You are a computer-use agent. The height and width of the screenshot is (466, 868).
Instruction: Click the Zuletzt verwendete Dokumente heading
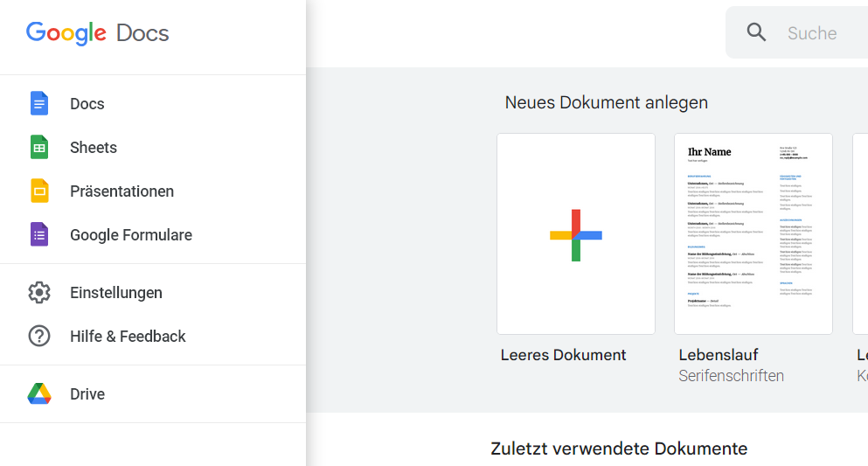(x=619, y=449)
